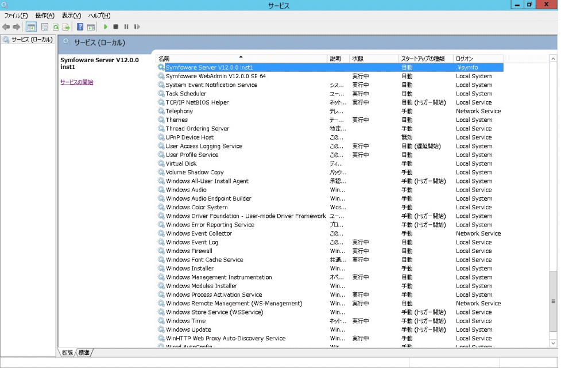
Task: Restart the service with the restart toolbar button
Action: tap(137, 27)
